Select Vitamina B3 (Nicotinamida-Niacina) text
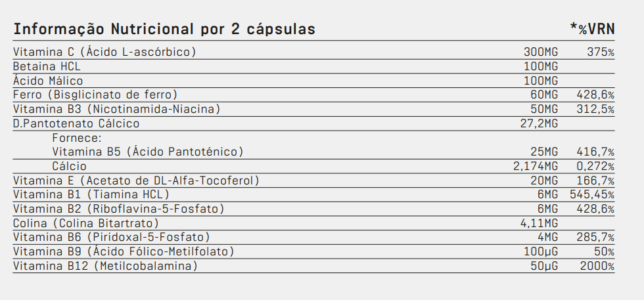This screenshot has height=300, width=644. (116, 109)
